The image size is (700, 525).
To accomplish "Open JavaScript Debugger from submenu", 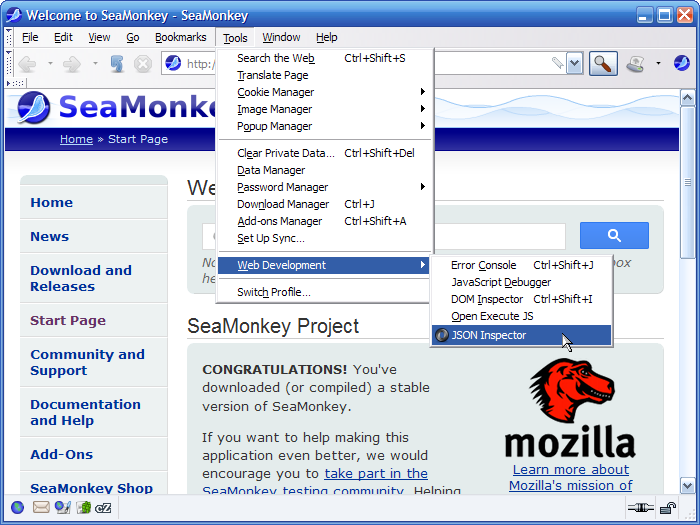I will (x=521, y=282).
